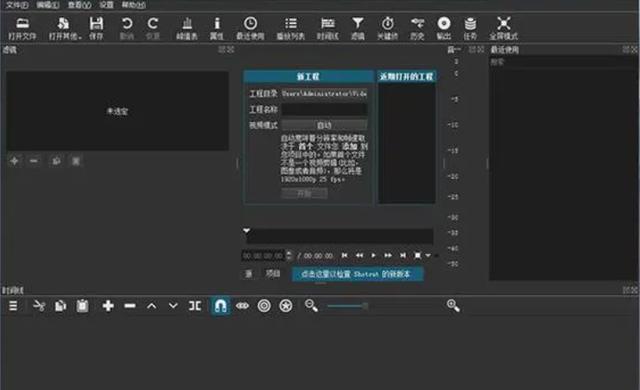The width and height of the screenshot is (640, 390).
Task: Click the Export disc icon in the toolbar
Action: 444,28
